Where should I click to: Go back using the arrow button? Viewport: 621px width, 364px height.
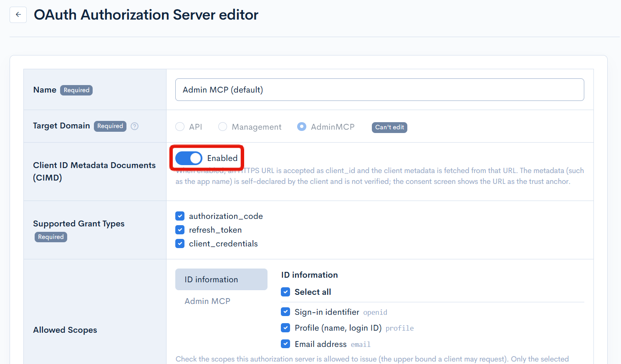18,15
